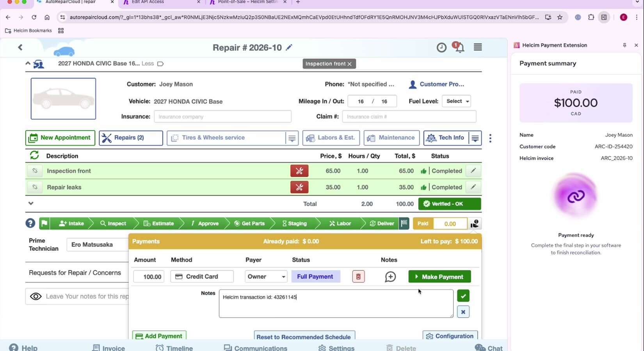Click the green Make Payment button
The width and height of the screenshot is (644, 351).
click(x=439, y=277)
